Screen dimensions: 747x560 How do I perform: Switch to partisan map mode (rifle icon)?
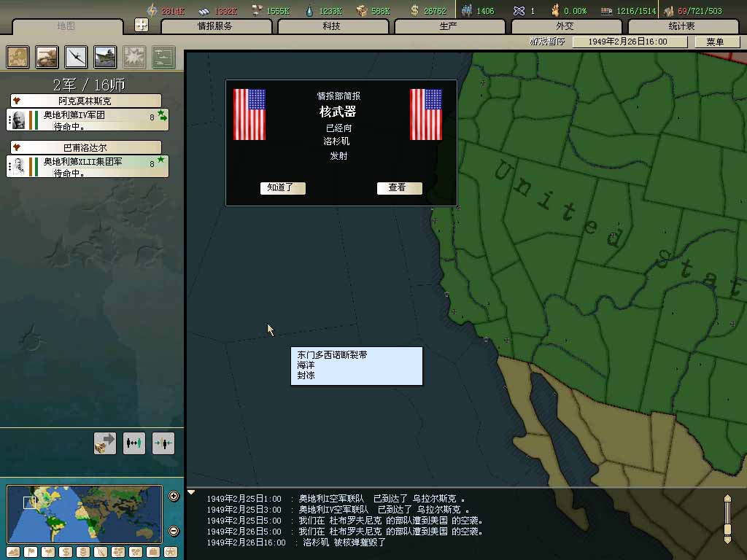[x=101, y=552]
